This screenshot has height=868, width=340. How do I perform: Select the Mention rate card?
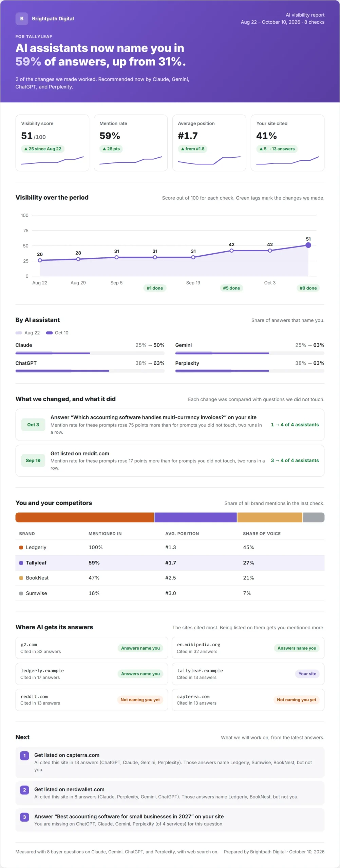(131, 143)
